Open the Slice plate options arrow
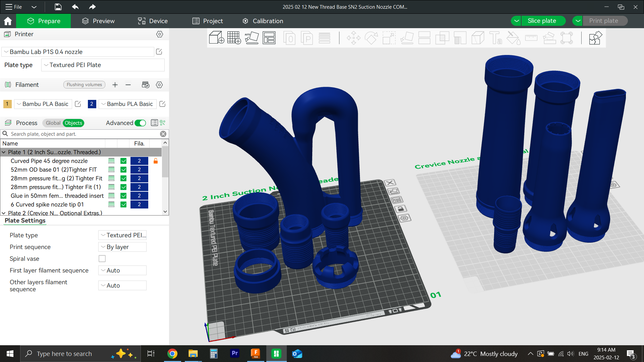The height and width of the screenshot is (362, 644). 517,21
